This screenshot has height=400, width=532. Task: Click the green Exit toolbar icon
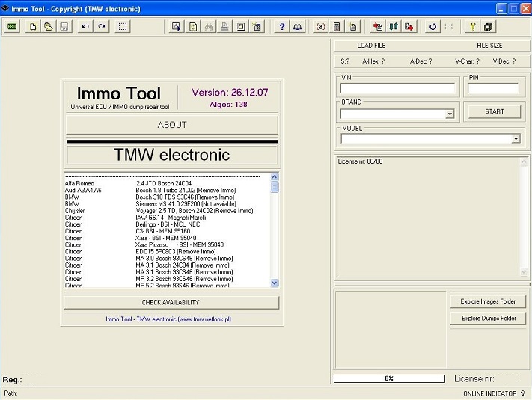click(12, 27)
